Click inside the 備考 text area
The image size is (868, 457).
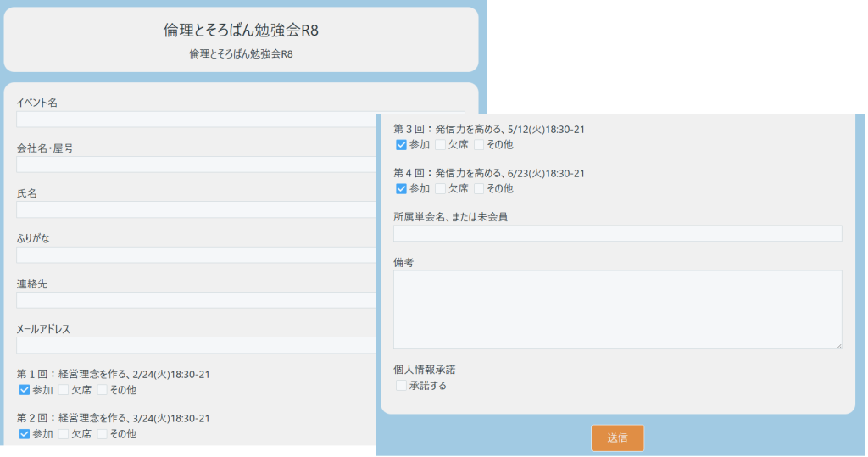pos(617,309)
